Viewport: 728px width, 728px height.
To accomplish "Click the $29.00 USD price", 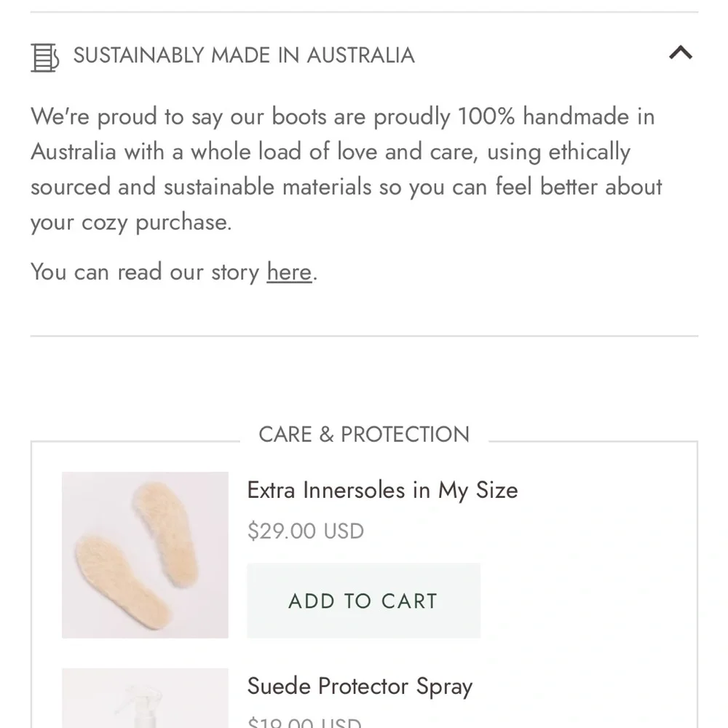I will (306, 531).
